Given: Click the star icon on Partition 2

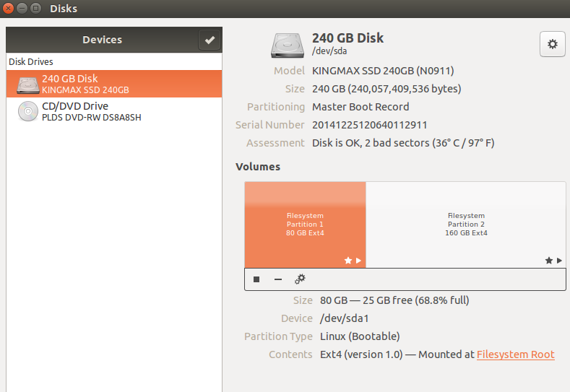Looking at the screenshot, I should coord(549,261).
